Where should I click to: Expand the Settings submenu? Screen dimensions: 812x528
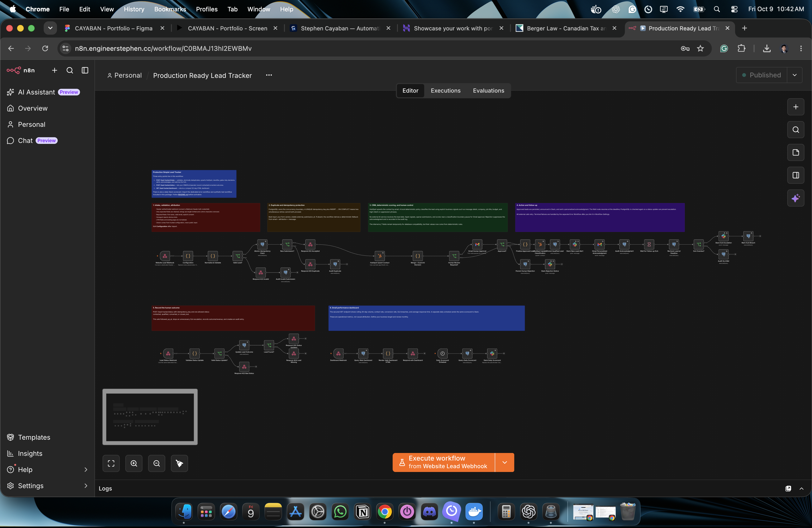tap(86, 486)
